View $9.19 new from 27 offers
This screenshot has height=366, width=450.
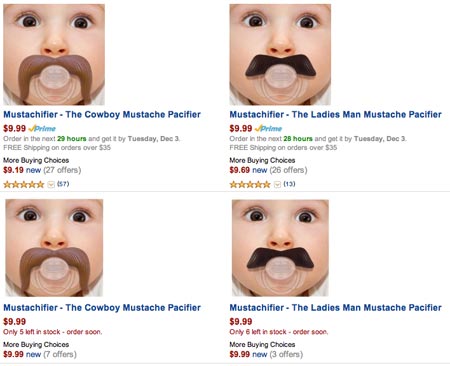[x=42, y=170]
